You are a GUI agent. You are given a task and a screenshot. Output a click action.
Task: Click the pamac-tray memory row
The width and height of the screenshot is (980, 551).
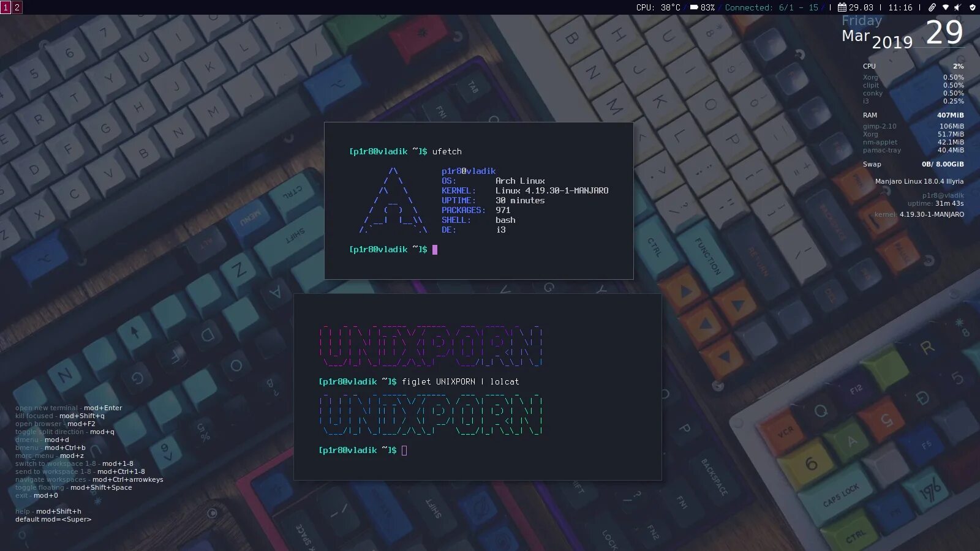[913, 150]
